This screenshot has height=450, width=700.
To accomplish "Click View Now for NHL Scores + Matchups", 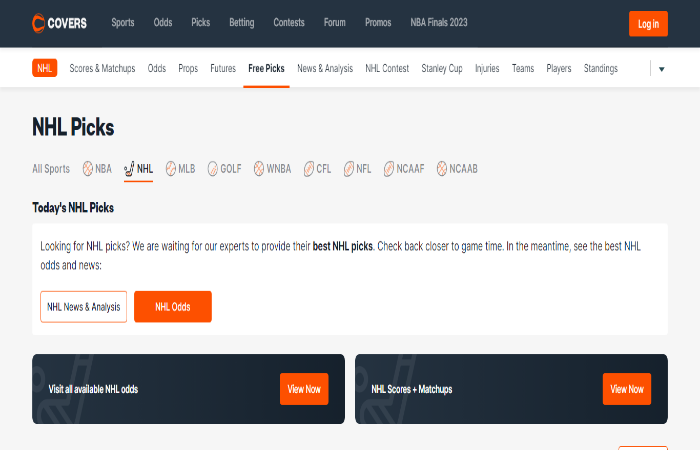I will 627,389.
